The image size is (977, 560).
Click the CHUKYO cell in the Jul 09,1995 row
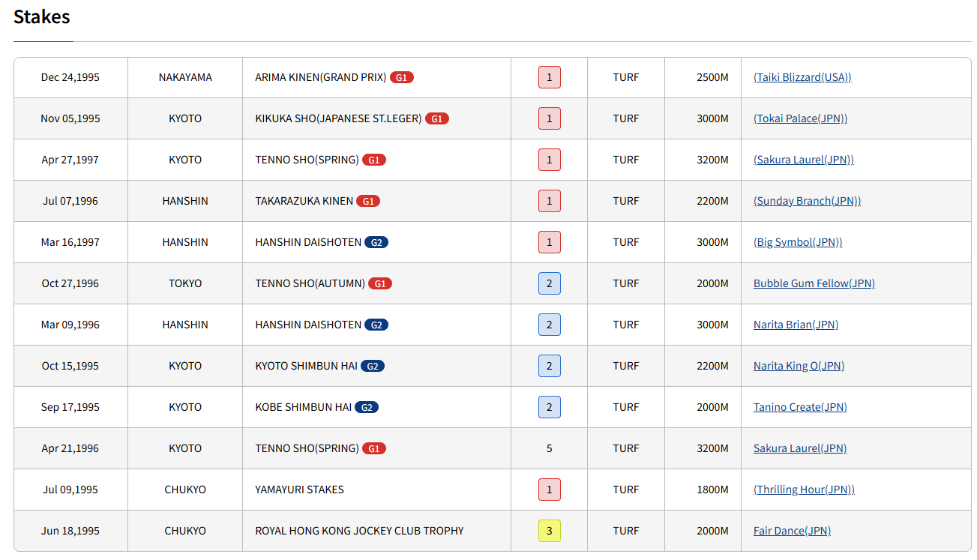pos(185,490)
